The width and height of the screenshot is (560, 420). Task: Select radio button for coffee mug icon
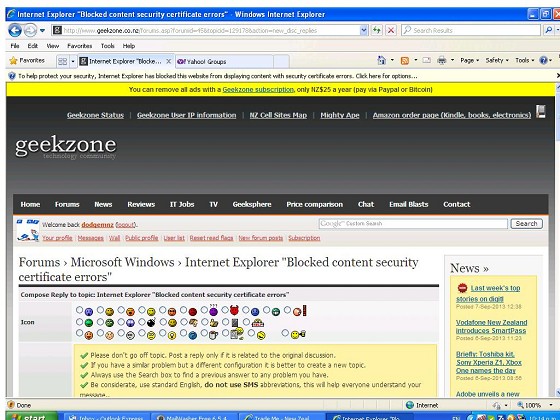click(204, 333)
